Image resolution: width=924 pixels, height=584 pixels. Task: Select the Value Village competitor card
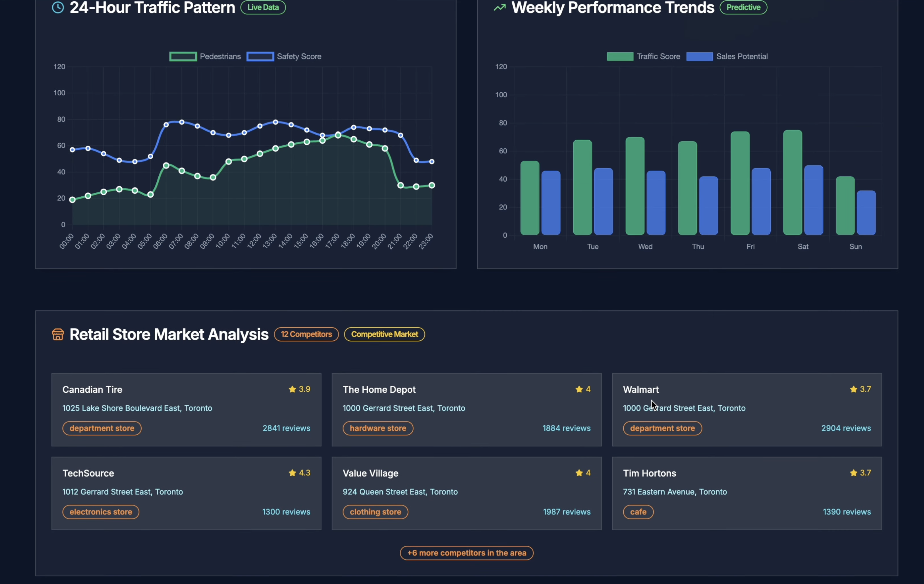point(467,493)
